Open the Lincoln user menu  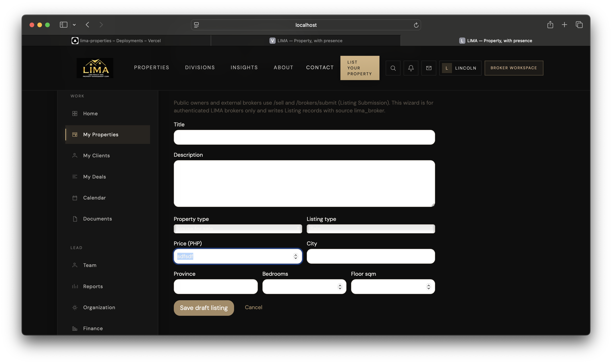(x=460, y=68)
